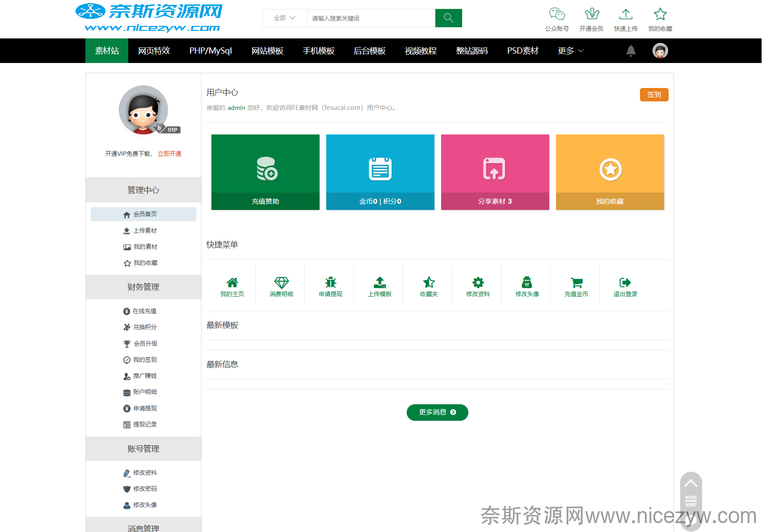Click the 更多消息 button
762x532 pixels.
(437, 412)
